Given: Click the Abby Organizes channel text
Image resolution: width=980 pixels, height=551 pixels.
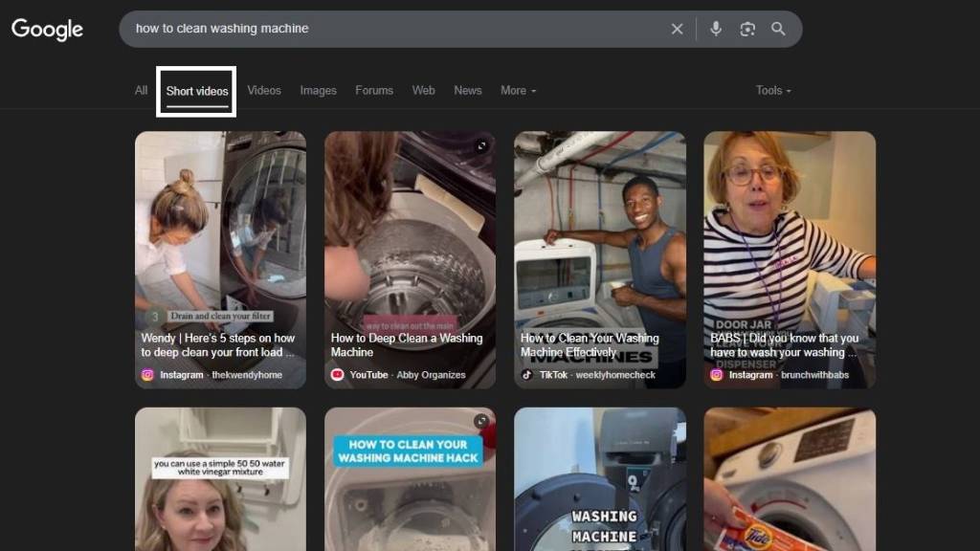Looking at the screenshot, I should pos(432,375).
